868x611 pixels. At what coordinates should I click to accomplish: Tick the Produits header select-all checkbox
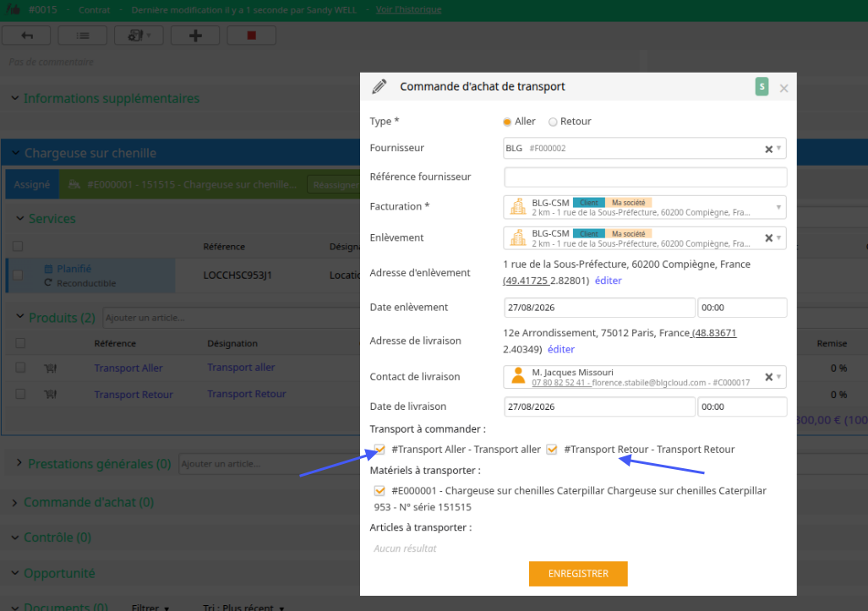pyautogui.click(x=20, y=343)
